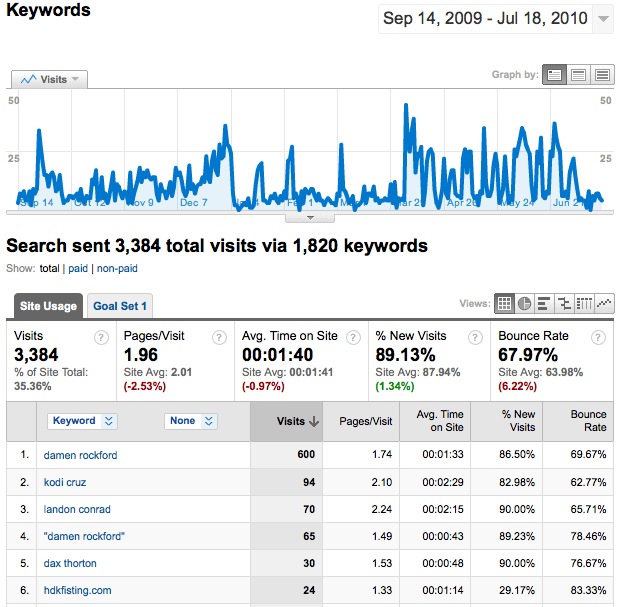The width and height of the screenshot is (618, 607).
Task: Switch to comparison view icon
Action: 564,304
